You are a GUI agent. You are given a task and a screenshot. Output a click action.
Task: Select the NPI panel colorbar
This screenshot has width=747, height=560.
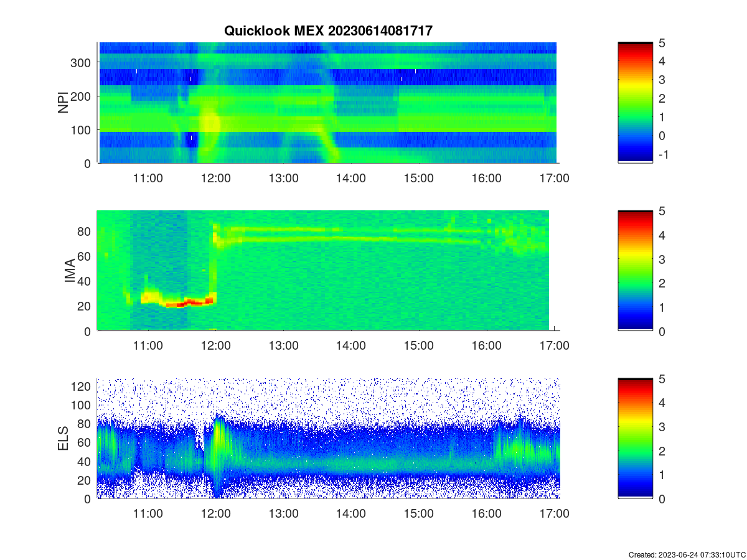point(635,103)
